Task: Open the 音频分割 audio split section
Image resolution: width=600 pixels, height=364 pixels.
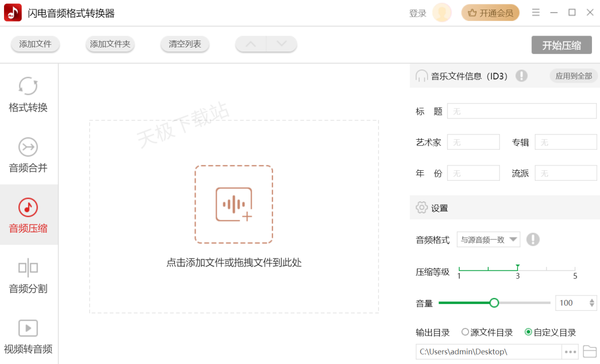Action: point(28,276)
